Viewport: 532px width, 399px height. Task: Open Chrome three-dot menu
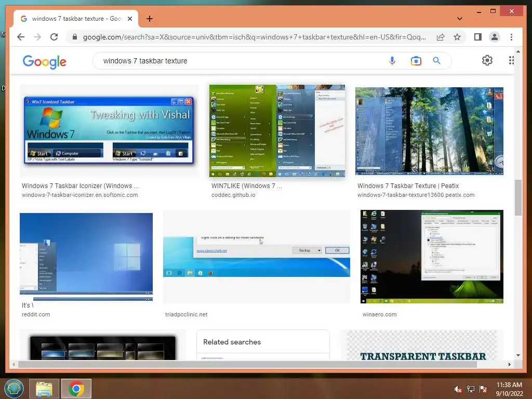511,37
